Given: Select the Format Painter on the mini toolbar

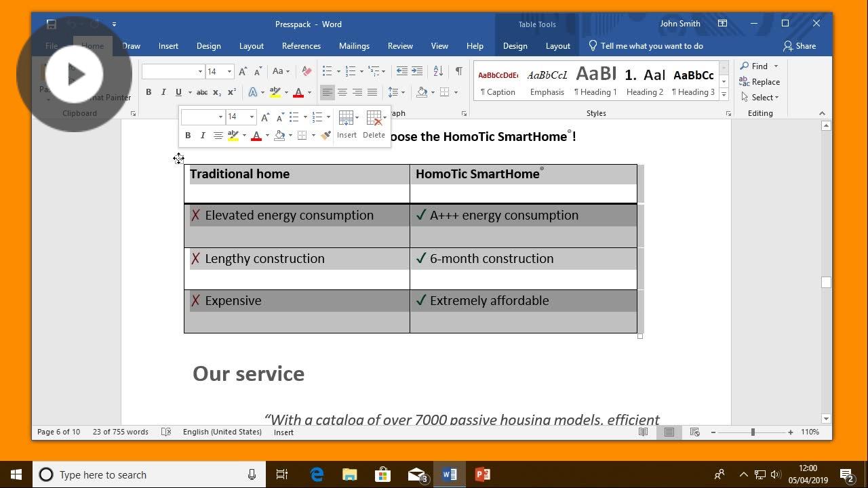Looking at the screenshot, I should click(x=325, y=135).
